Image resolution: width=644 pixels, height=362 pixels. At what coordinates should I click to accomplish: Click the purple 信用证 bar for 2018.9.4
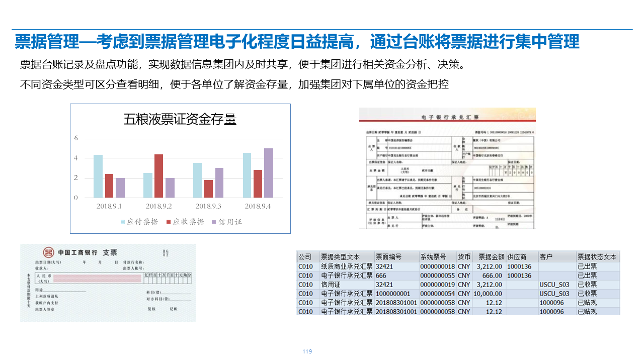pos(269,173)
